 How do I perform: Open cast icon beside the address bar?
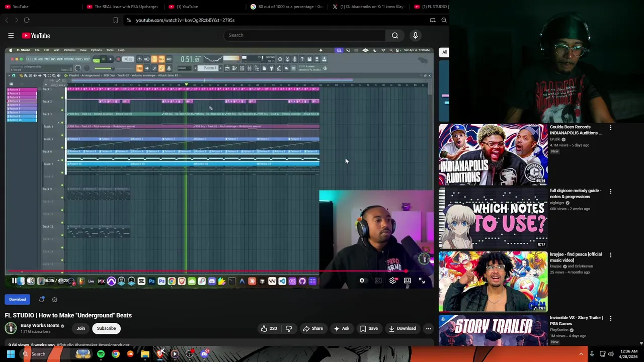(433, 20)
